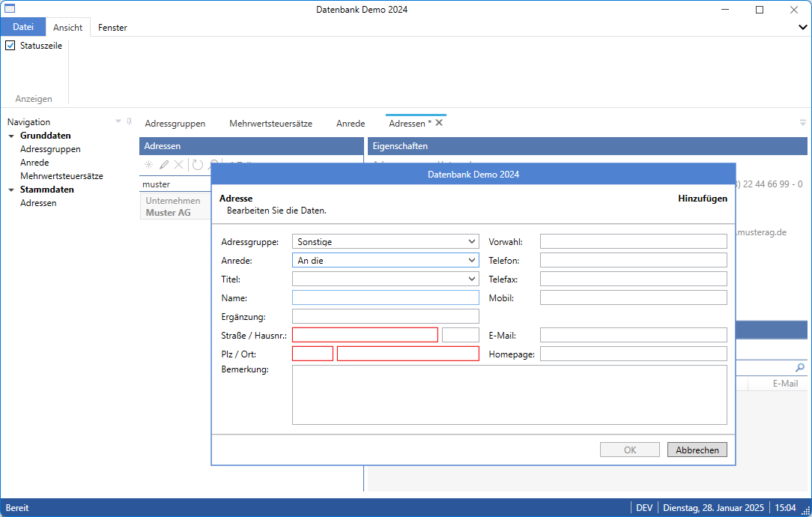Click Abbrechen to cancel the dialog
Screen dimensions: 812x517
point(697,450)
